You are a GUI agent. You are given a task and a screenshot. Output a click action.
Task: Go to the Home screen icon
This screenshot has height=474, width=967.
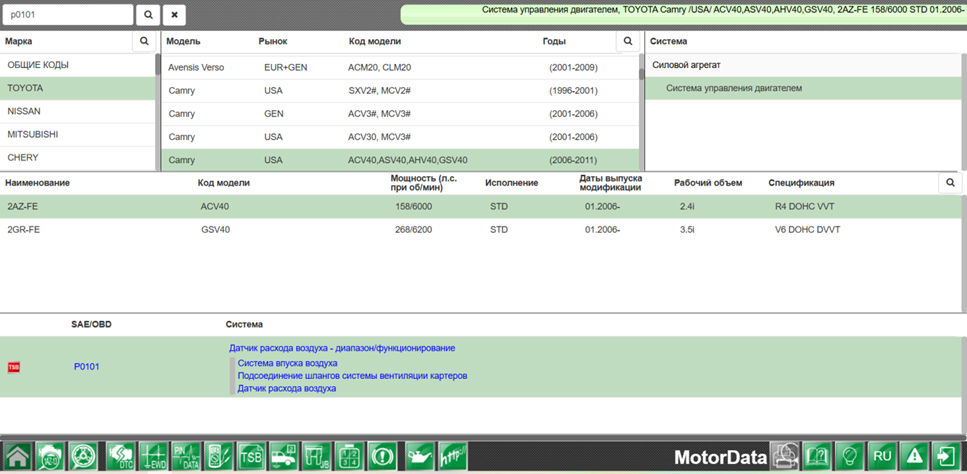17,457
